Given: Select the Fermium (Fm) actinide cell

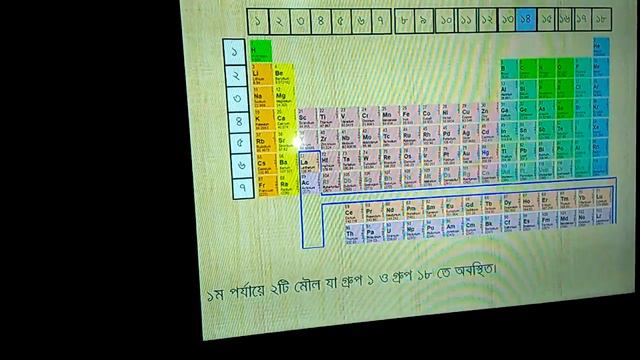Looking at the screenshot, I should [549, 221].
